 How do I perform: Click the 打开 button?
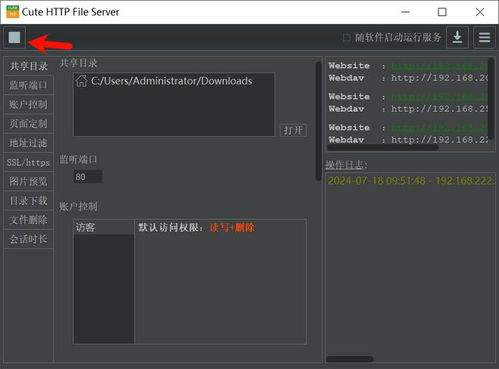(293, 130)
